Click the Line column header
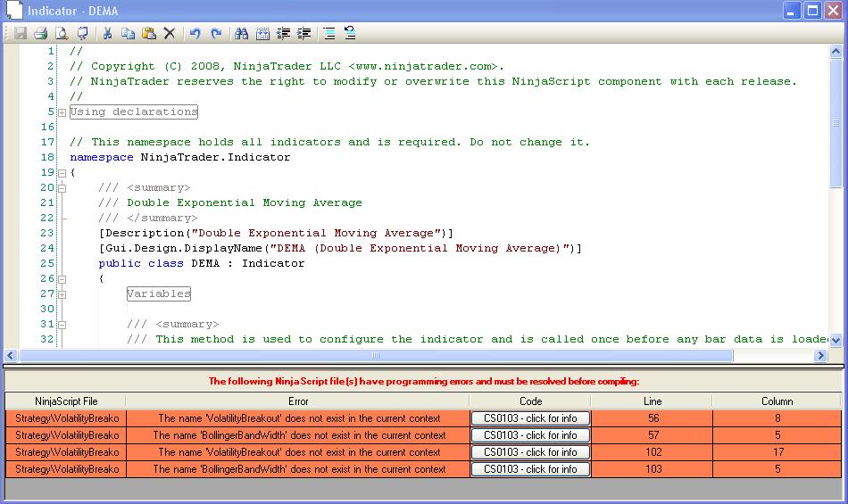 (653, 401)
